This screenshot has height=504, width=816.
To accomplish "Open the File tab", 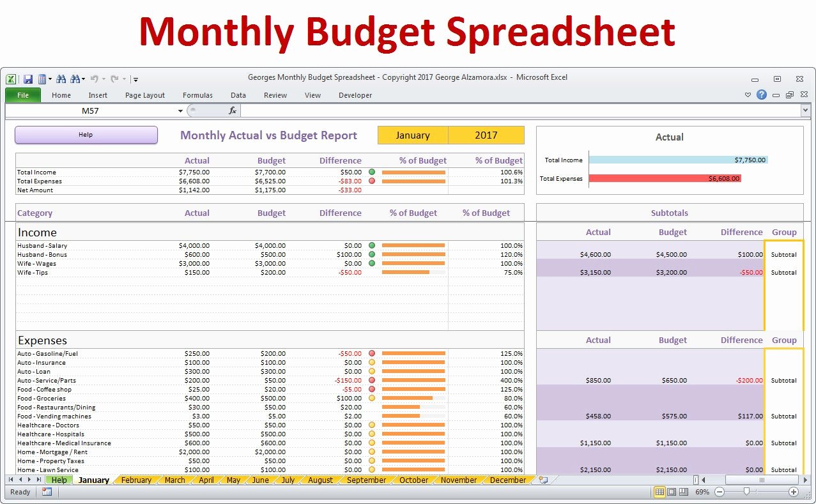I will (23, 95).
